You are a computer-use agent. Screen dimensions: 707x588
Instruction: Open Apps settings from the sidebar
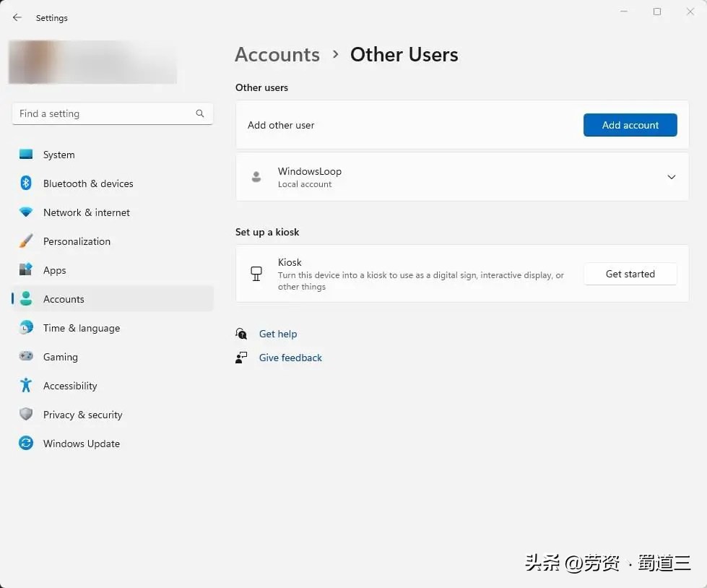click(x=26, y=270)
